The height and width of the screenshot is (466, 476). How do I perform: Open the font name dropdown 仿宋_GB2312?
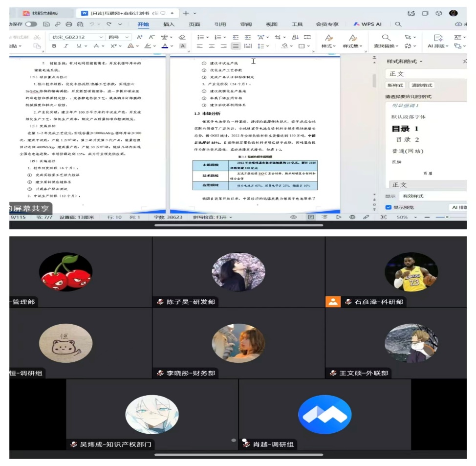click(77, 37)
